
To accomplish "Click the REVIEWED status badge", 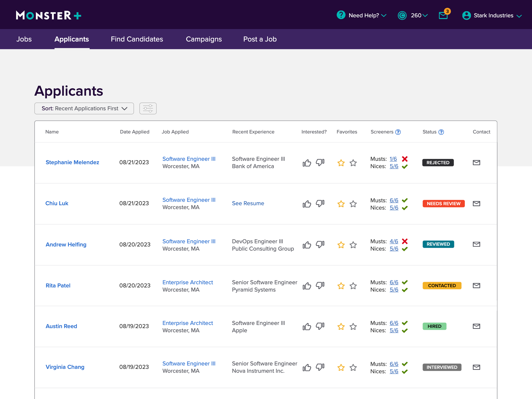I will click(x=438, y=244).
